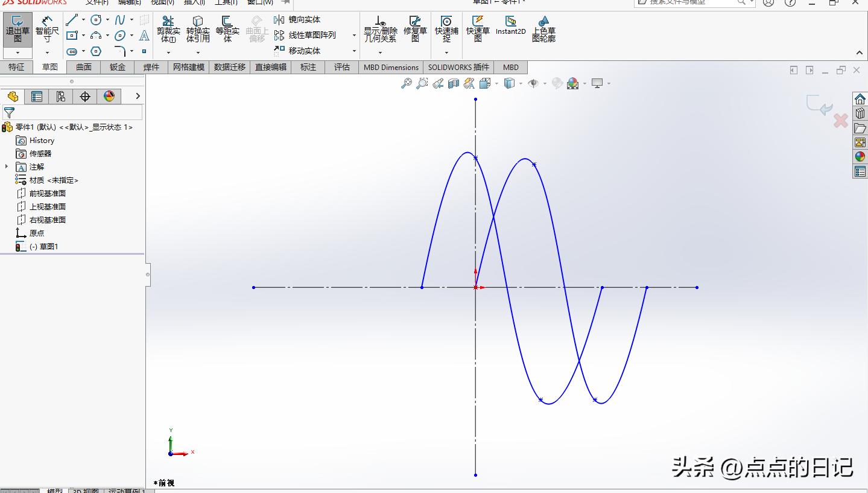Click Move Entities (移动实体)
This screenshot has height=493, width=868.
(x=297, y=51)
